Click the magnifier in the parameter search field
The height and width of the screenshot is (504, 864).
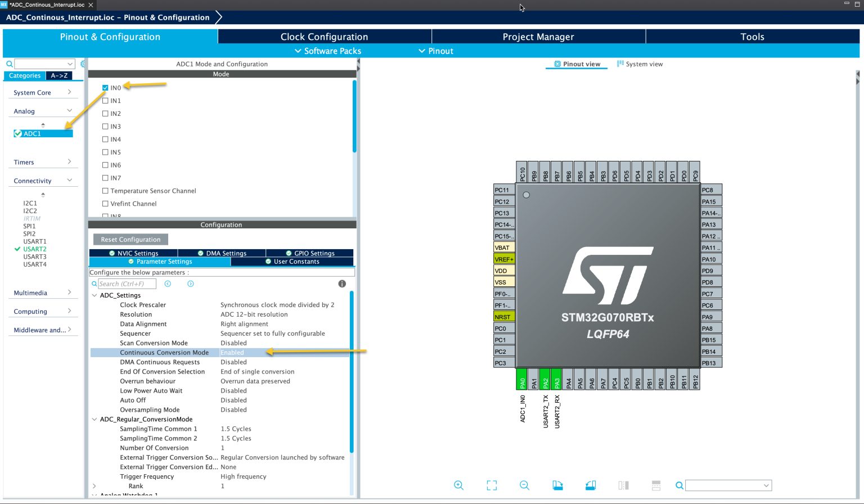coord(94,283)
